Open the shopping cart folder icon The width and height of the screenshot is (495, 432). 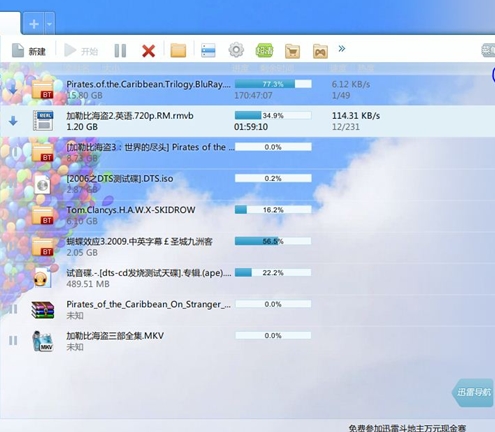[x=292, y=51]
